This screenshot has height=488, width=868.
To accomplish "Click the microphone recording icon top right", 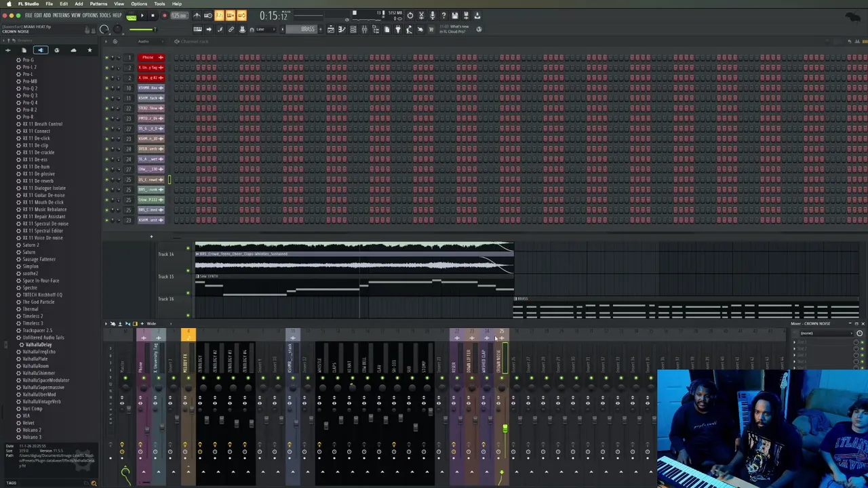I will [x=433, y=16].
